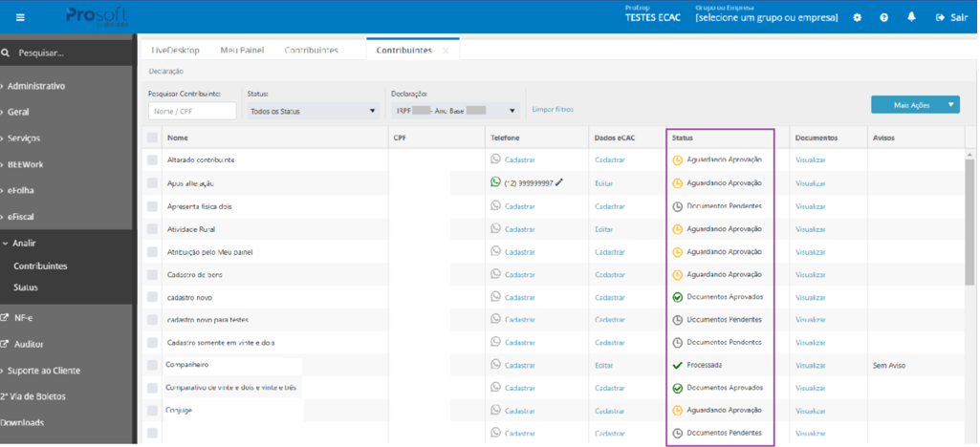Click the Sair logout button
The height and width of the screenshot is (447, 980).
(x=951, y=17)
